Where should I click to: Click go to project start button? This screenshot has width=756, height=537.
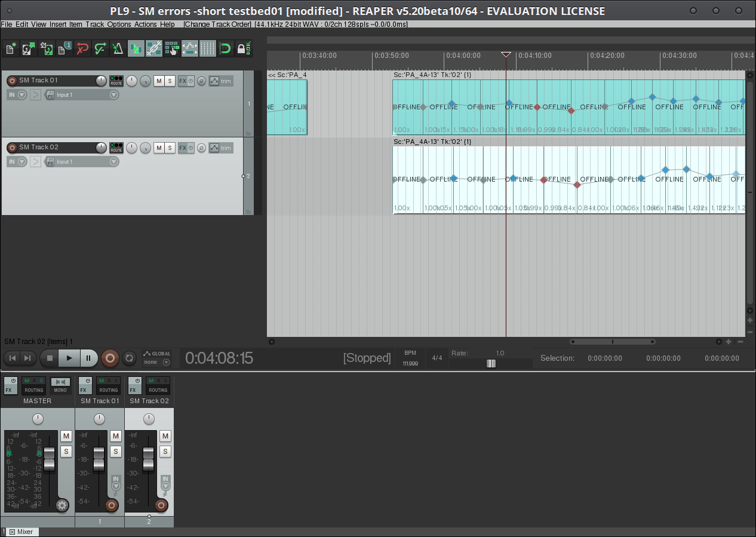pyautogui.click(x=12, y=358)
